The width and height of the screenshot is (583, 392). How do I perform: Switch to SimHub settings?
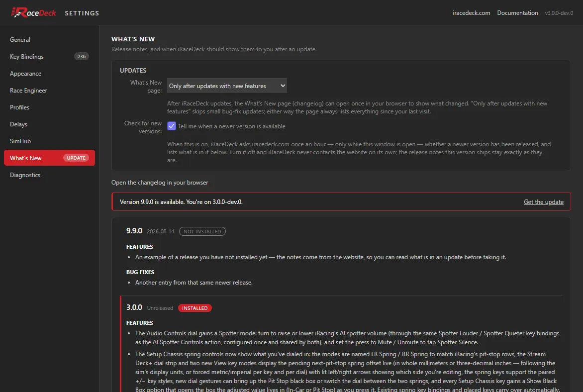49,141
